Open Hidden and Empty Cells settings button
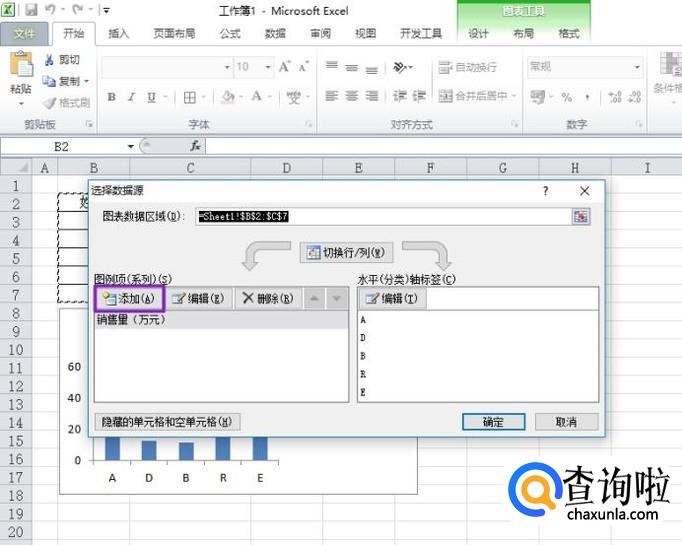Screen dimensions: 682x545 [x=167, y=422]
